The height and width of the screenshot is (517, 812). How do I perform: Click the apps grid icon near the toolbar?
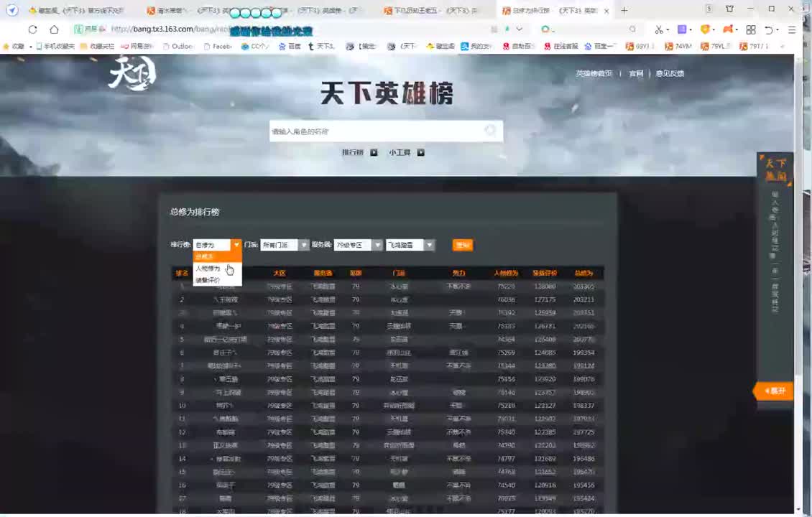click(x=750, y=29)
